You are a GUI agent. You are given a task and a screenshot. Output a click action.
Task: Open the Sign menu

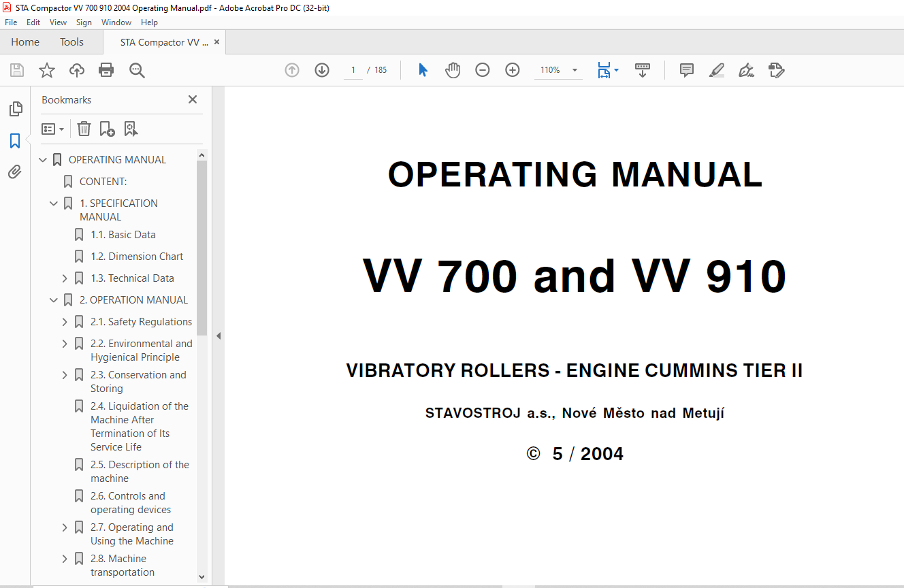(84, 22)
